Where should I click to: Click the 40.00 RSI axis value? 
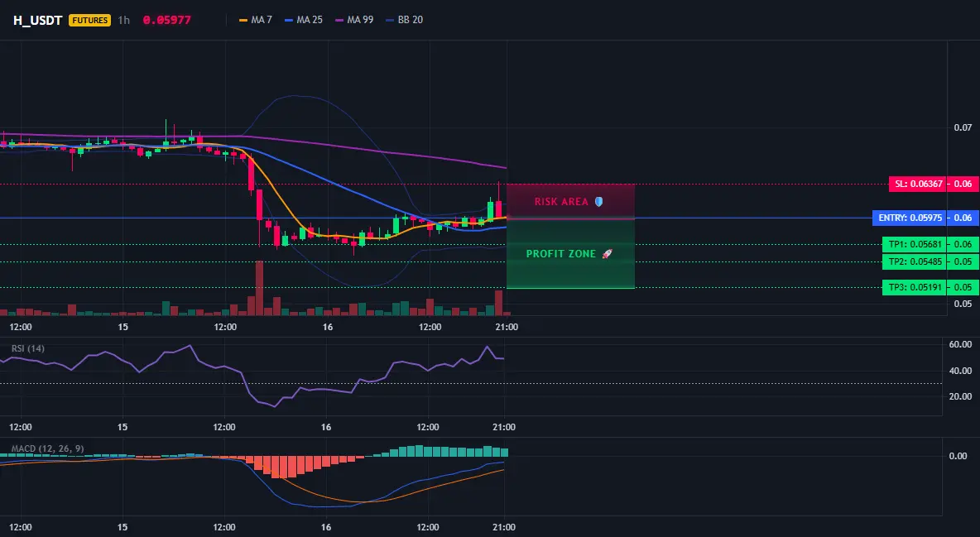960,371
